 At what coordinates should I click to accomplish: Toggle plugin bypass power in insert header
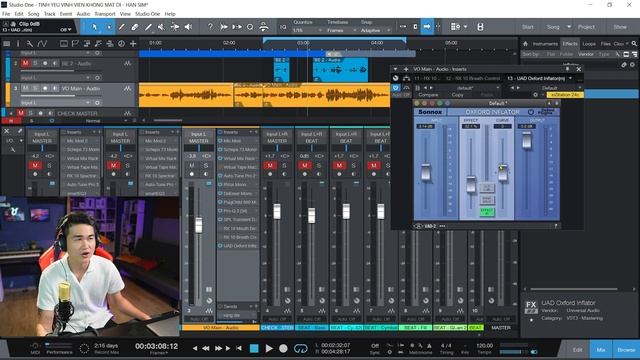tap(395, 88)
